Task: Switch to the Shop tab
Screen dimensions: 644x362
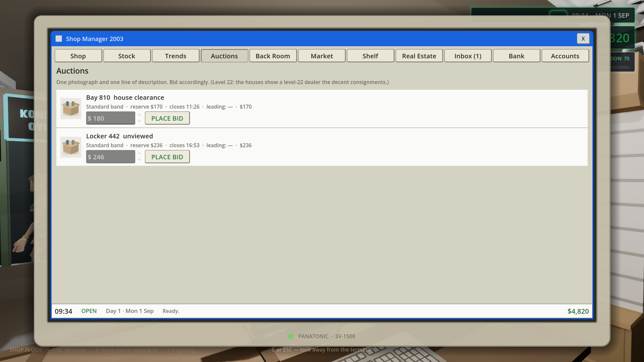Action: 78,56
